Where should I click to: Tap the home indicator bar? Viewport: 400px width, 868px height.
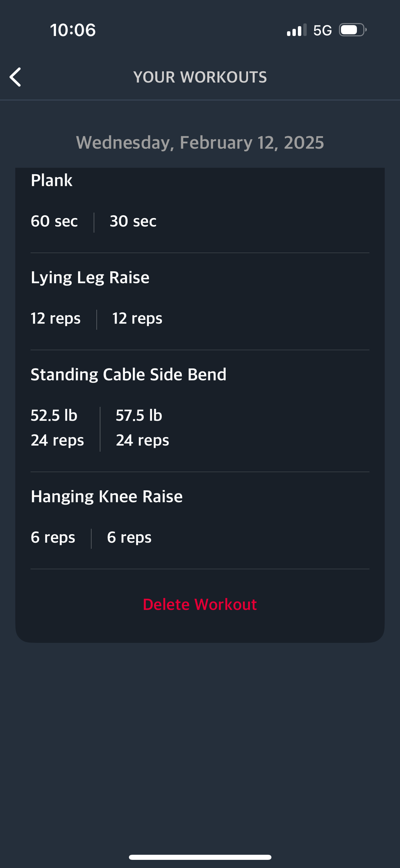point(200,857)
